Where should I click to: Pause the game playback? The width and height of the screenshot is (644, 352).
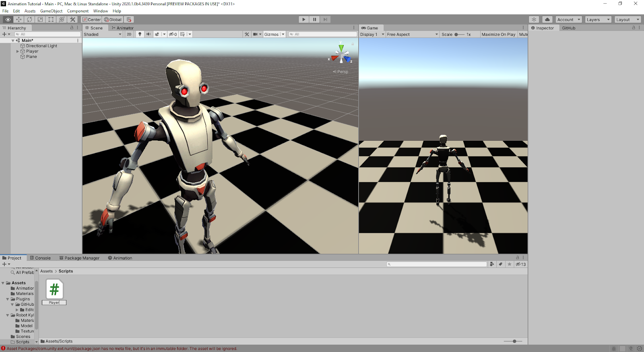click(x=315, y=19)
